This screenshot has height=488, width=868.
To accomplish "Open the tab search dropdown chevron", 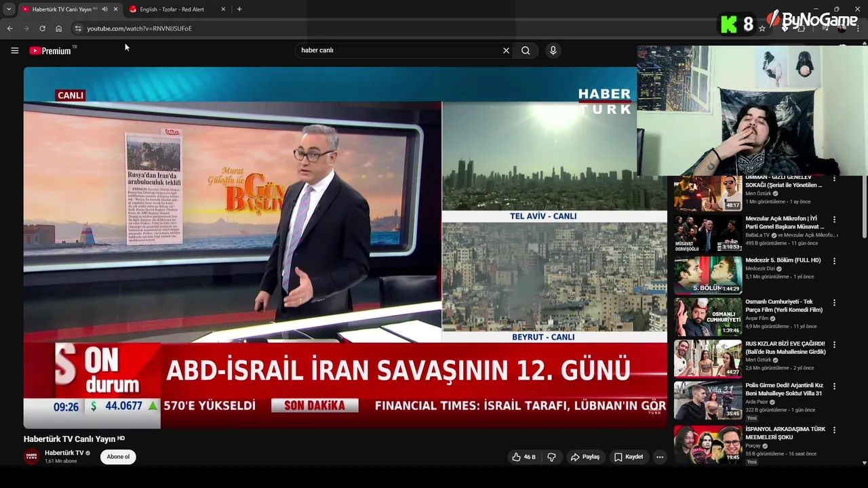I will [9, 9].
